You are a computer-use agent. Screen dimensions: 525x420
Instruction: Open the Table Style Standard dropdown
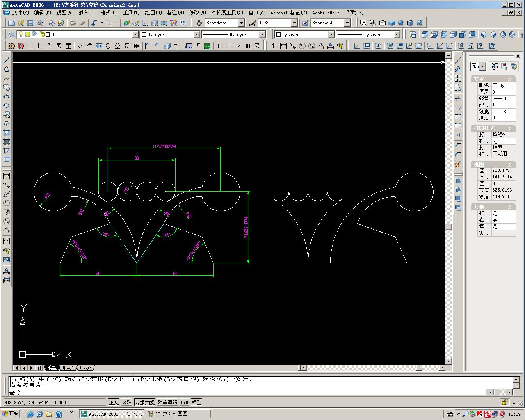(x=347, y=23)
